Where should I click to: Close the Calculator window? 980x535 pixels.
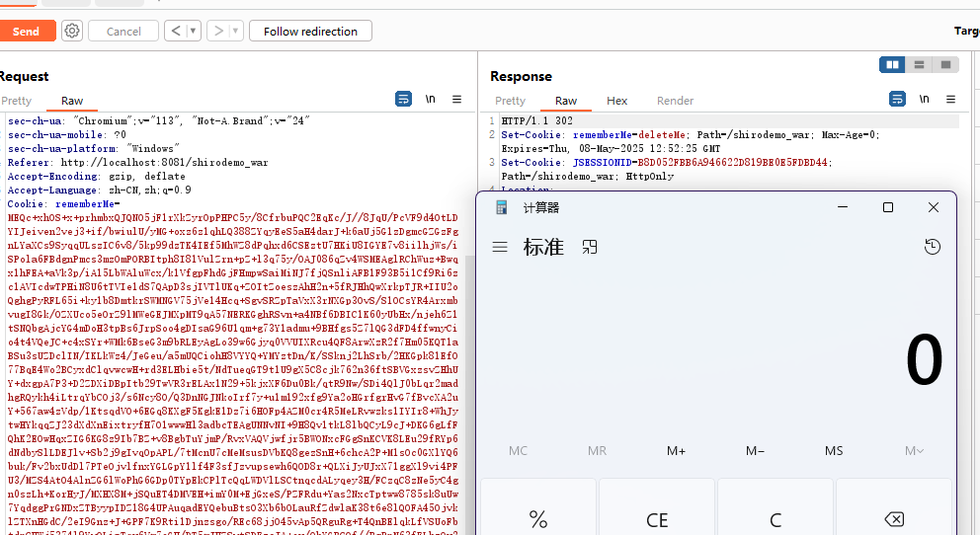[934, 207]
